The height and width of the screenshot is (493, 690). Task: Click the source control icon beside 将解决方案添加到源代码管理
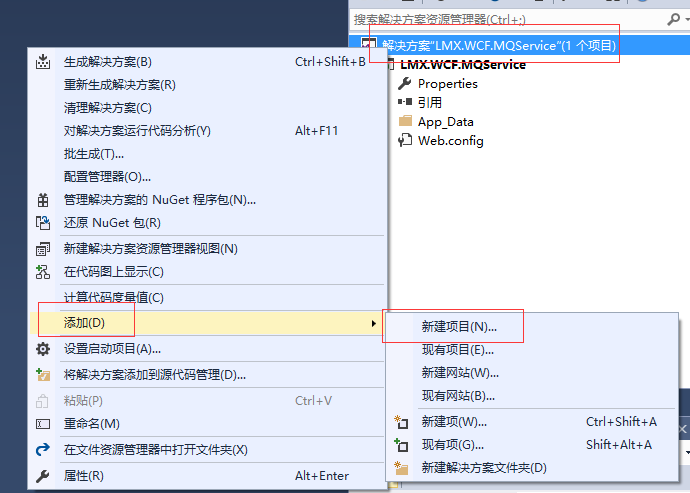click(43, 375)
